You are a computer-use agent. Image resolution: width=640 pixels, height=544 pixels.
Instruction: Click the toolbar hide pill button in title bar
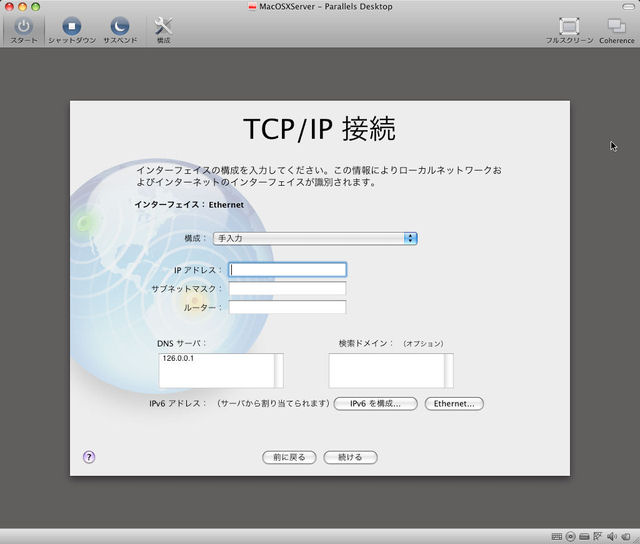[x=629, y=7]
